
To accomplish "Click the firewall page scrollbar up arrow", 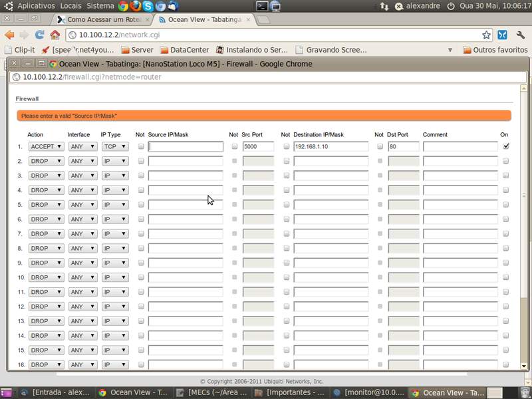I will pyautogui.click(x=524, y=88).
